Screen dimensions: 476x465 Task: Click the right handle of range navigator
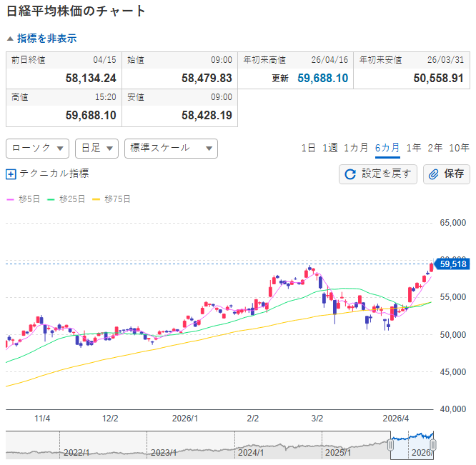pos(433,445)
